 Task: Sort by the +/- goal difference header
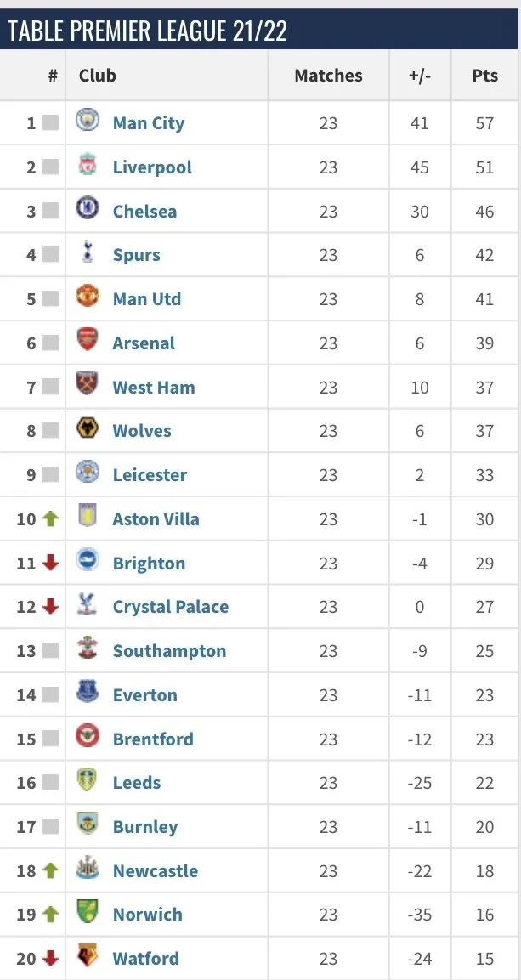(x=420, y=76)
